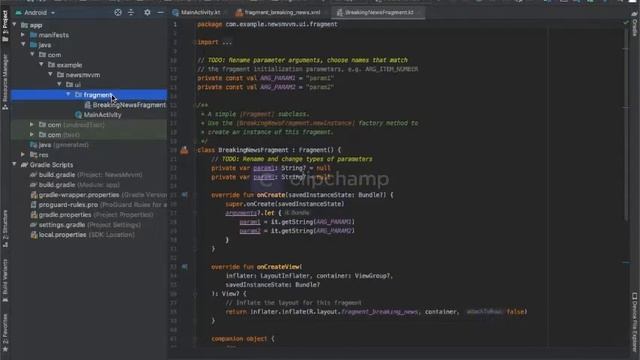Open build.gradle (Project: NewsMvvm)

pyautogui.click(x=86, y=175)
